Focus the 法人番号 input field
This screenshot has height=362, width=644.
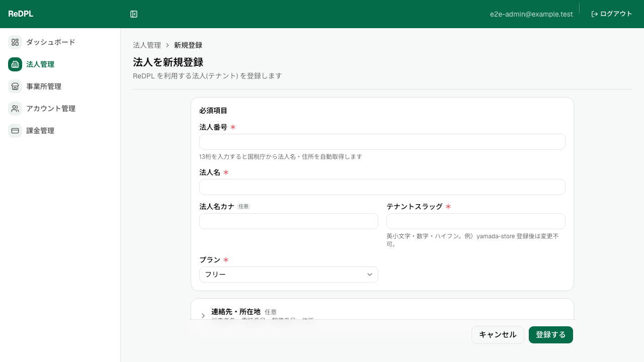(382, 142)
